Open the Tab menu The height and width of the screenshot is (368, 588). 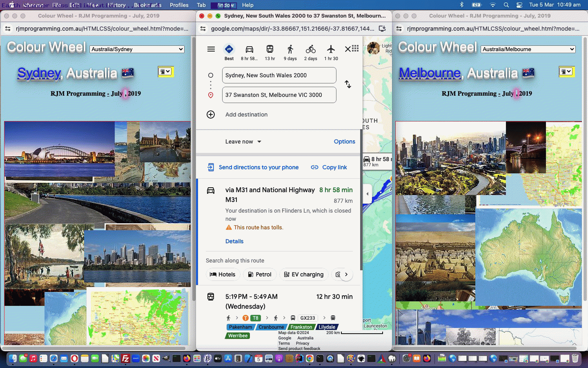pos(201,5)
